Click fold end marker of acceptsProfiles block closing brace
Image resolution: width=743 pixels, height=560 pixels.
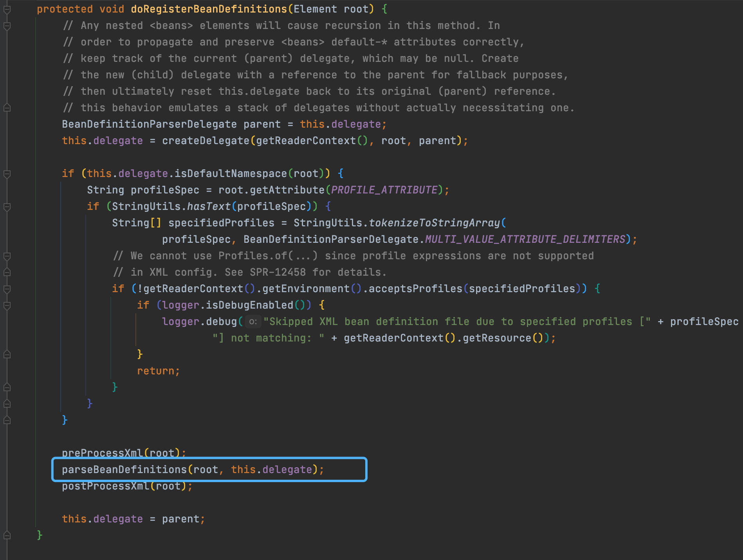point(7,387)
